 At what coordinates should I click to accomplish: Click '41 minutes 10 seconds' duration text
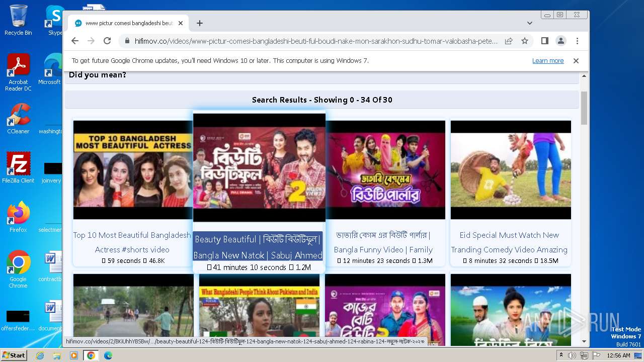click(x=250, y=267)
